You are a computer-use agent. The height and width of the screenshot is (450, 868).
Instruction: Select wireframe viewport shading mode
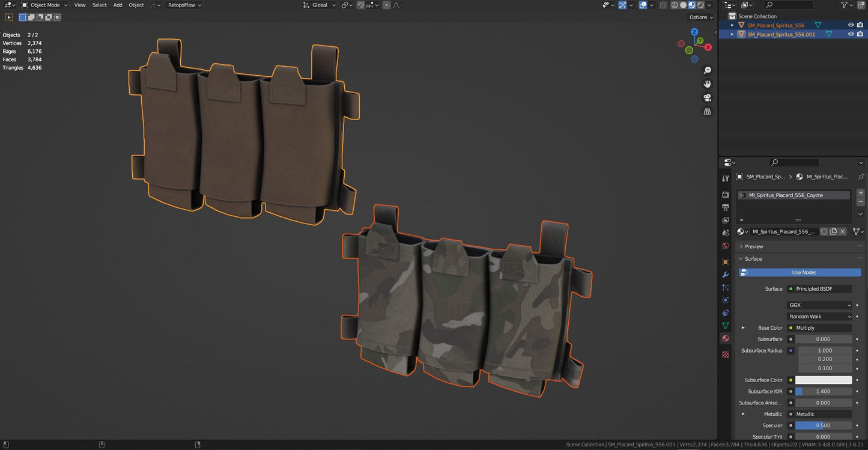[674, 5]
